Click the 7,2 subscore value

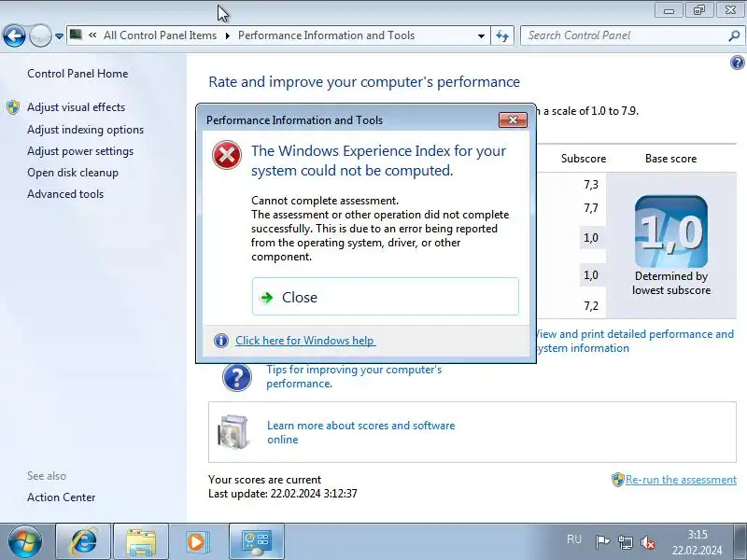pos(591,306)
